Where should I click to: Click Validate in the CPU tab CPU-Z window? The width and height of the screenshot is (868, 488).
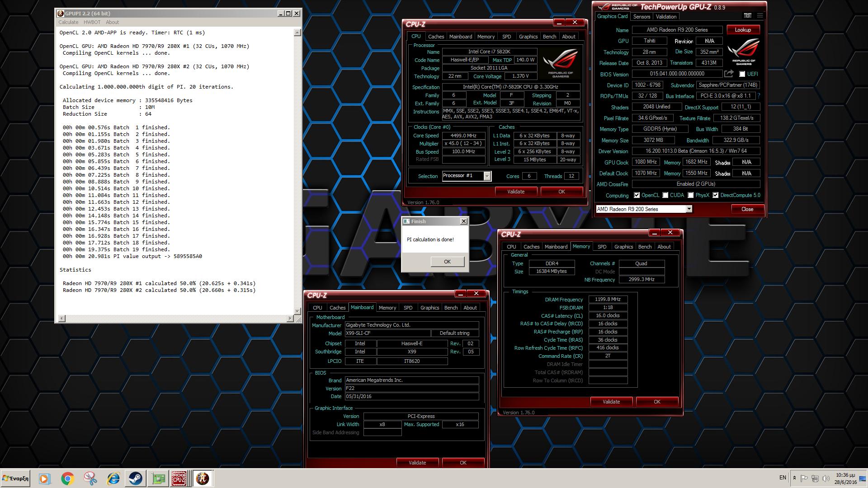click(516, 192)
